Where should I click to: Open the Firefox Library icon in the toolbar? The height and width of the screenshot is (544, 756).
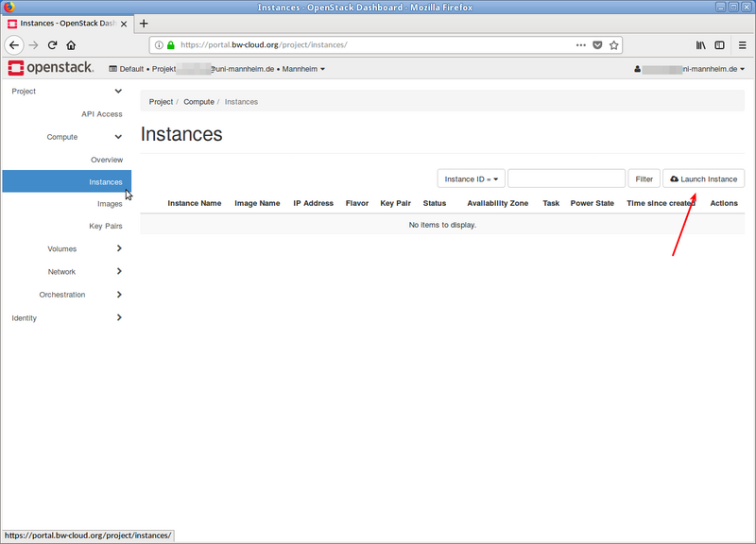tap(700, 44)
